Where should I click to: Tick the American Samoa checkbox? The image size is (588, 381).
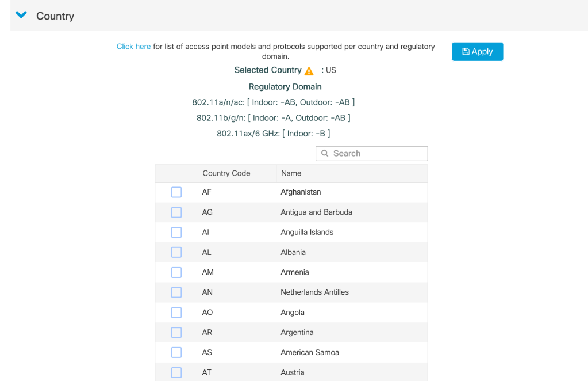coord(176,352)
